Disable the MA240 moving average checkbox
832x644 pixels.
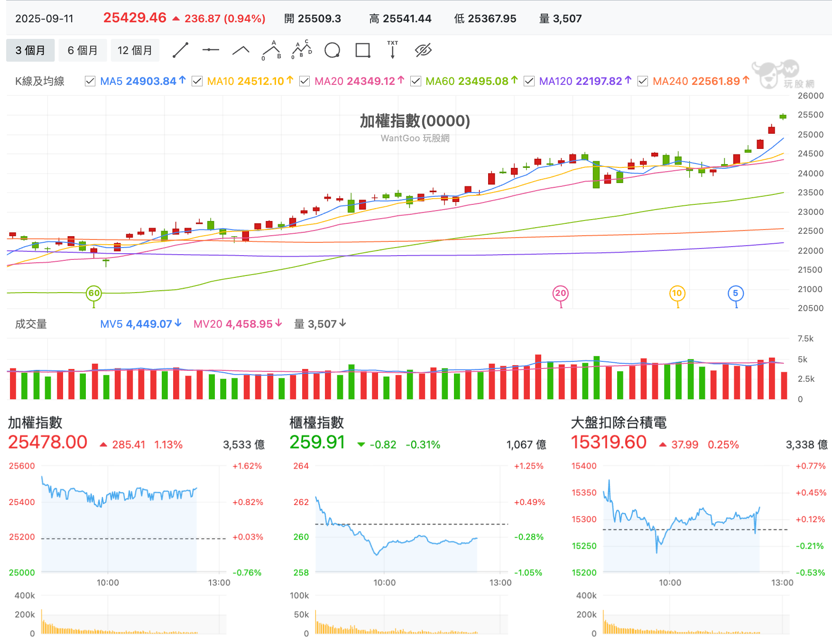pos(643,81)
